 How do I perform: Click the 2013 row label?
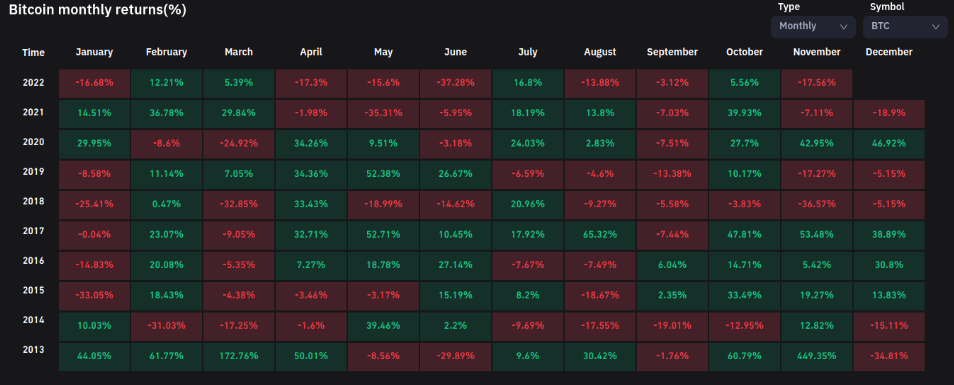33,349
